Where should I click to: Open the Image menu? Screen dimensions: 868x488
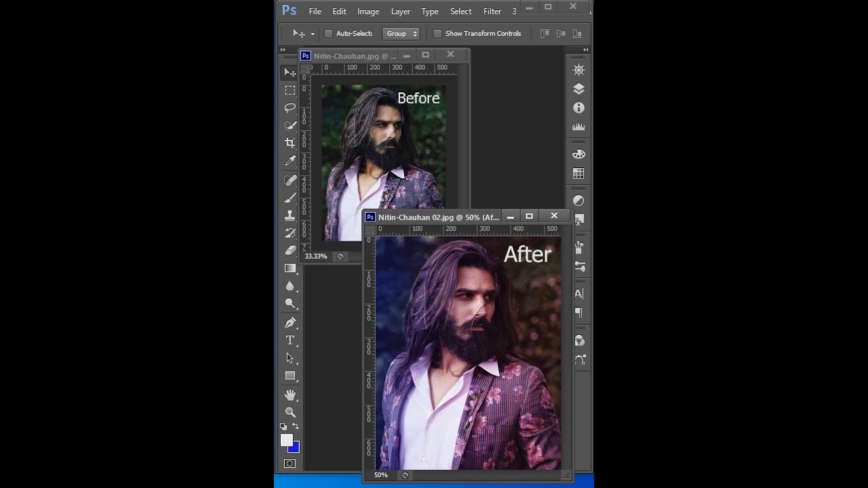(x=368, y=12)
